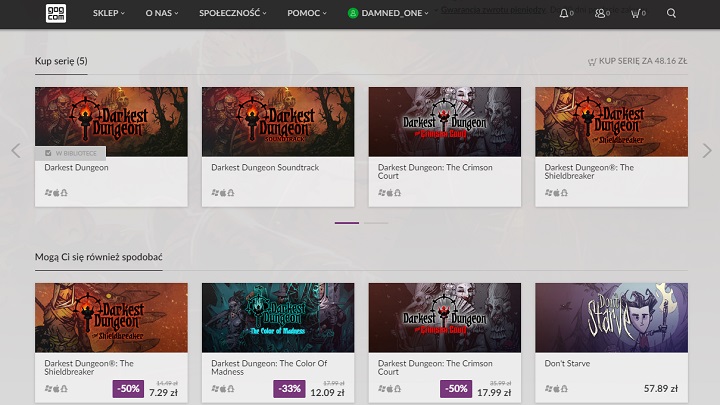720x405 pixels.
Task: Open the shopping cart icon in header
Action: (x=636, y=13)
